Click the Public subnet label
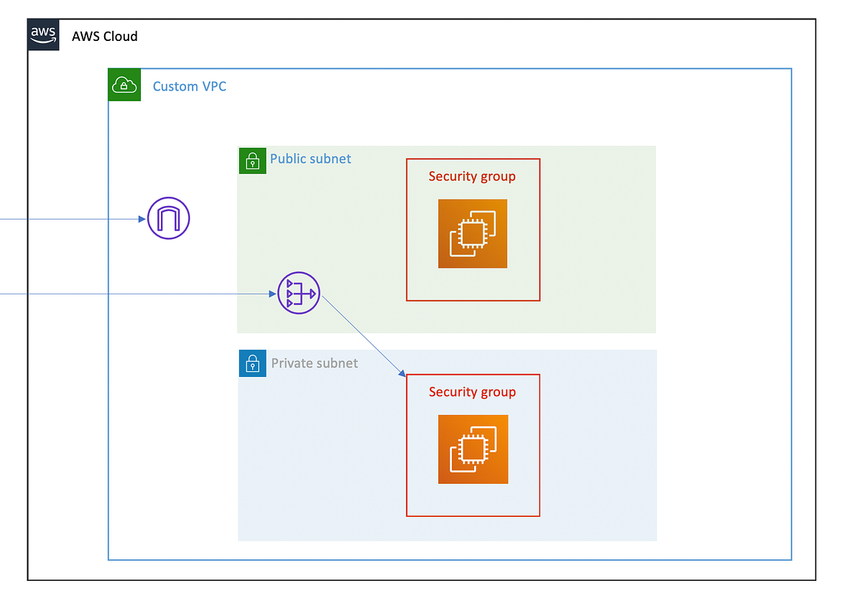This screenshot has height=616, width=862. [x=310, y=159]
